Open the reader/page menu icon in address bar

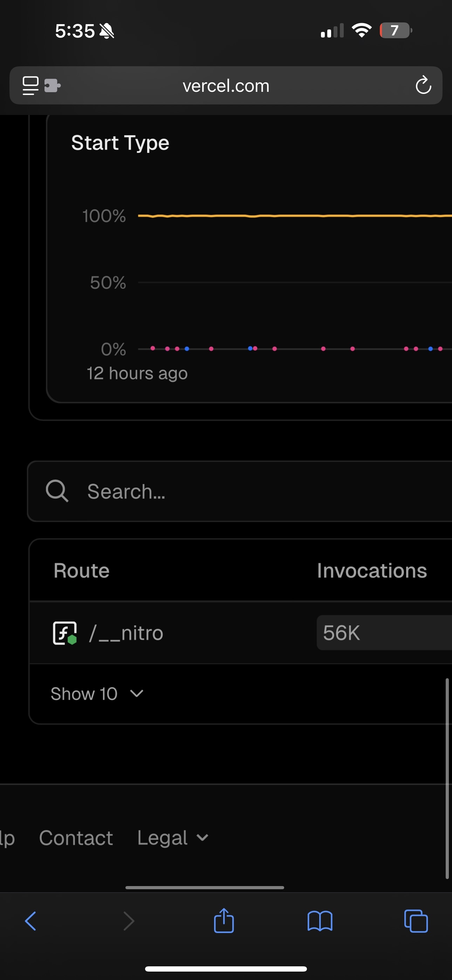tap(30, 86)
